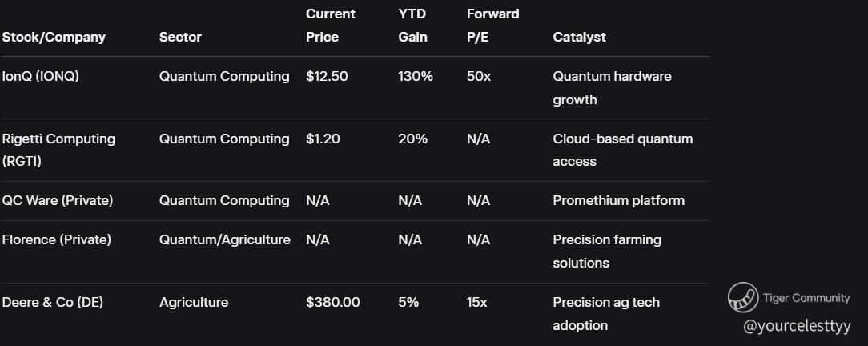Click the QC Ware (Private) cell
This screenshot has width=868, height=346.
(x=58, y=200)
